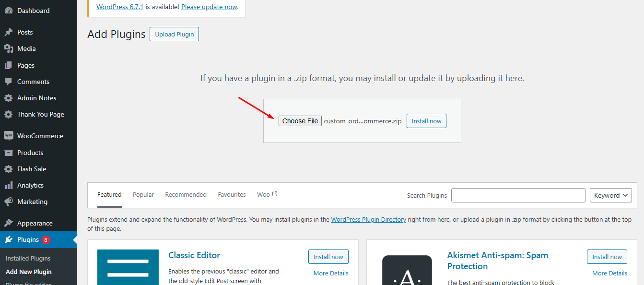Click the Choose File button
Viewport: 644px width, 285px height.
click(x=300, y=121)
